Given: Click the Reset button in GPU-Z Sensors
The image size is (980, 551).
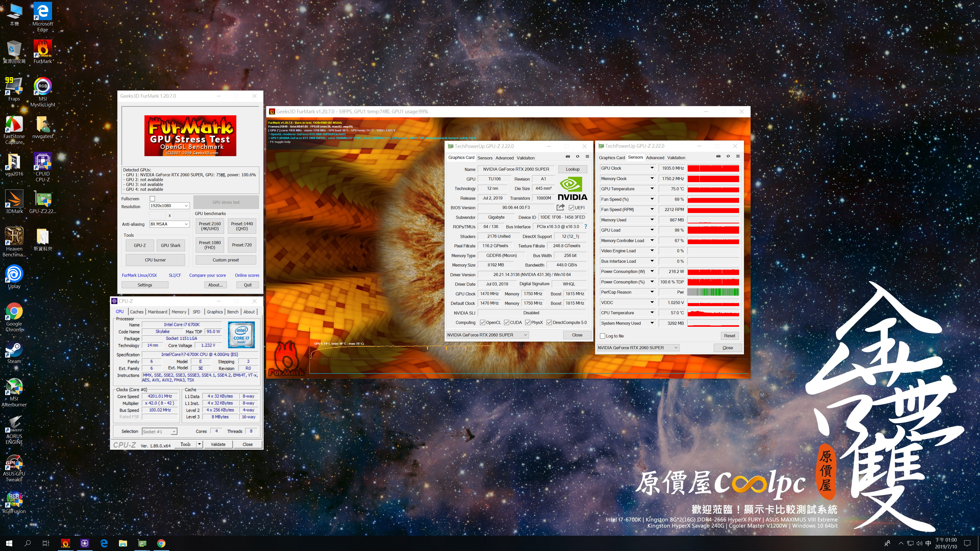Looking at the screenshot, I should point(730,336).
